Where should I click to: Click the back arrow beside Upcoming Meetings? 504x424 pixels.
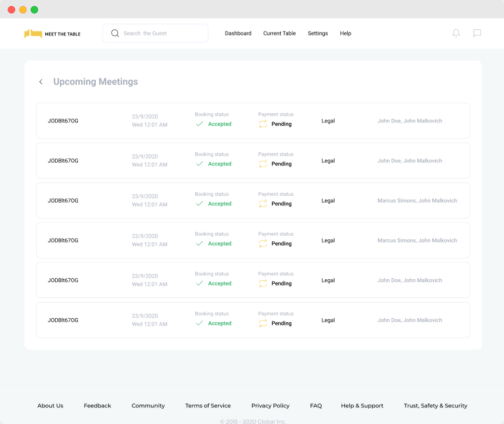pyautogui.click(x=41, y=82)
